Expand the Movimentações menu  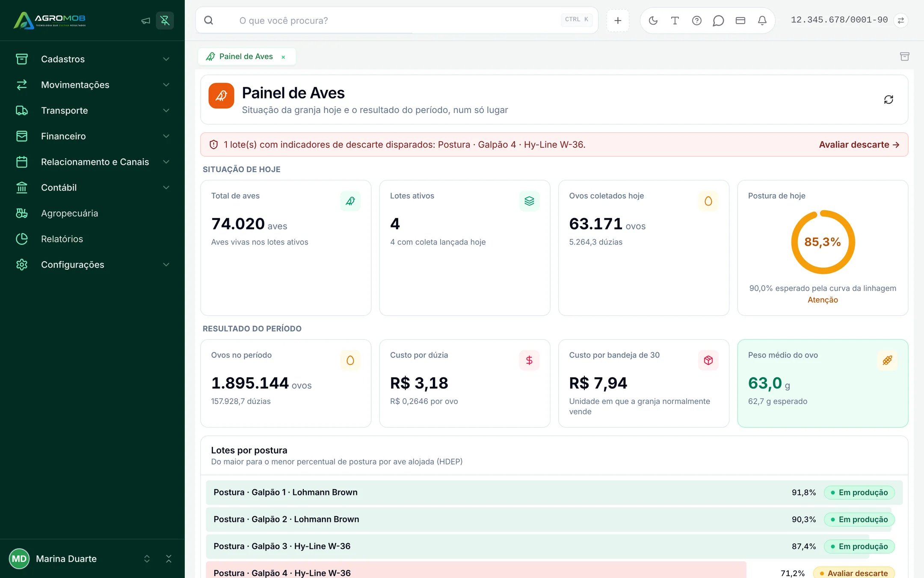click(92, 85)
